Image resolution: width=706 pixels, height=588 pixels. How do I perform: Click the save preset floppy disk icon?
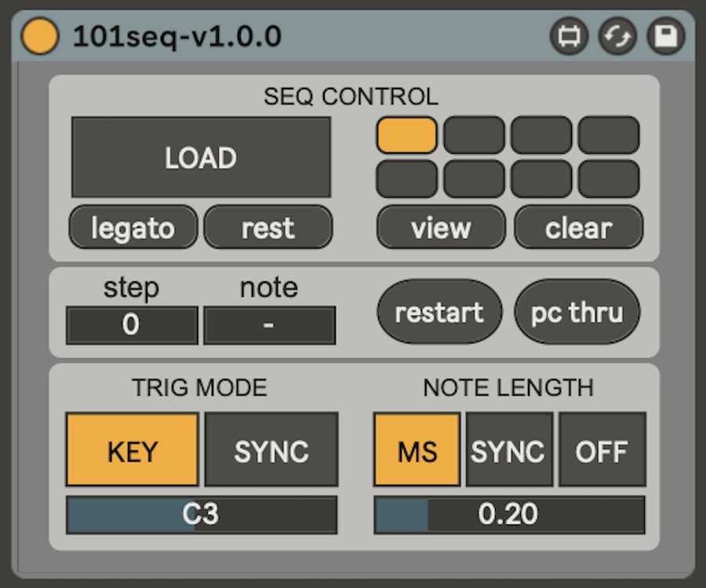pyautogui.click(x=665, y=37)
